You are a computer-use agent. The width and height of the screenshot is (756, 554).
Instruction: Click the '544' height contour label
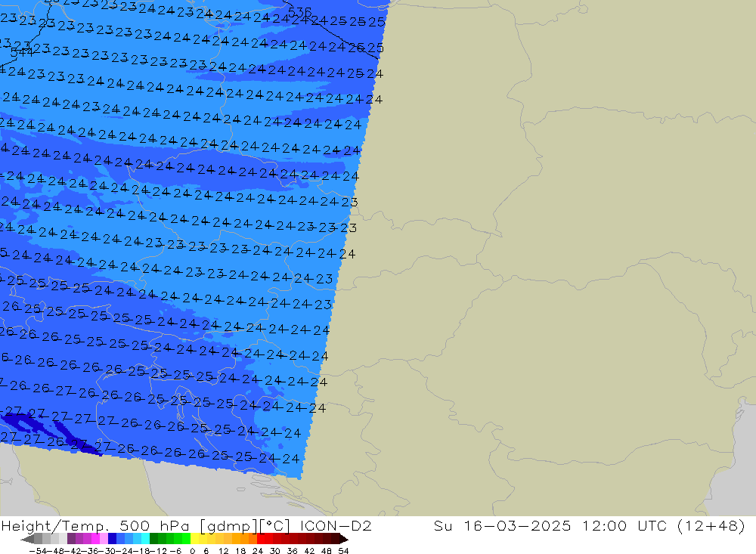[x=22, y=52]
